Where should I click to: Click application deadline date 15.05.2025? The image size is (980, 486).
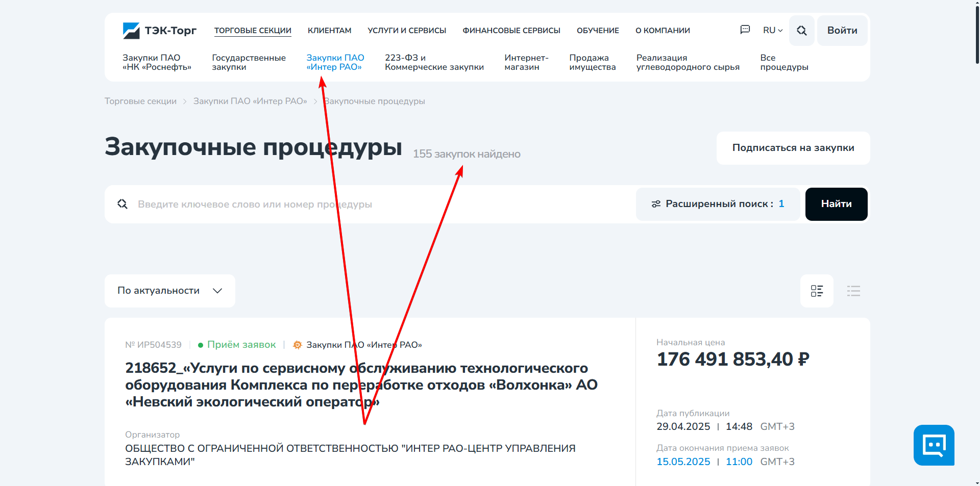point(683,462)
